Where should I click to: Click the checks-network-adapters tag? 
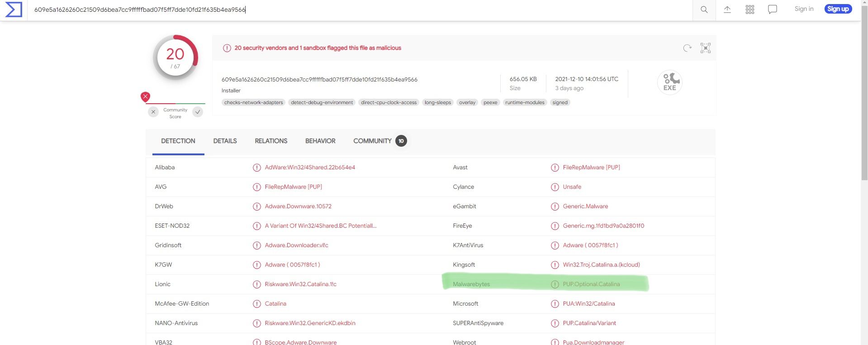253,102
